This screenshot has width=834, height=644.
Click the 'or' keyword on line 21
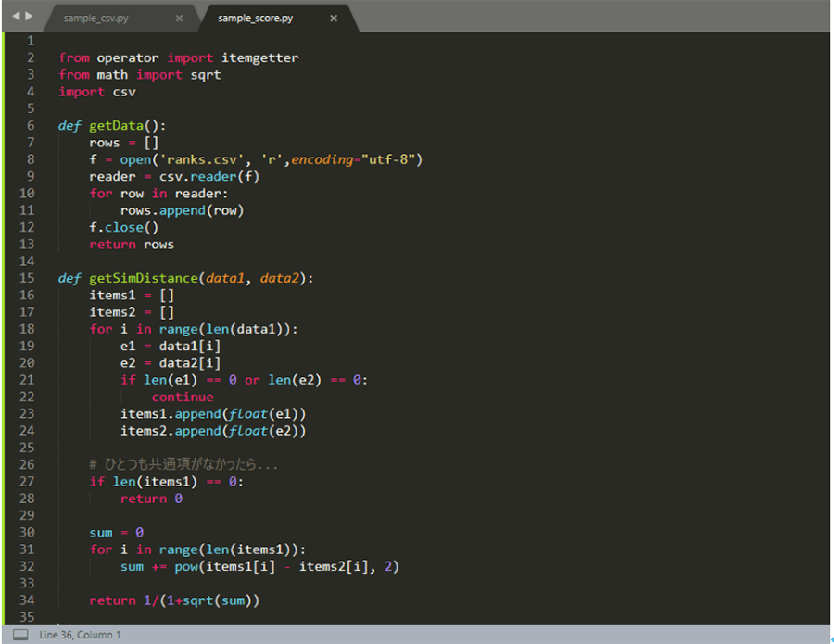(252, 380)
